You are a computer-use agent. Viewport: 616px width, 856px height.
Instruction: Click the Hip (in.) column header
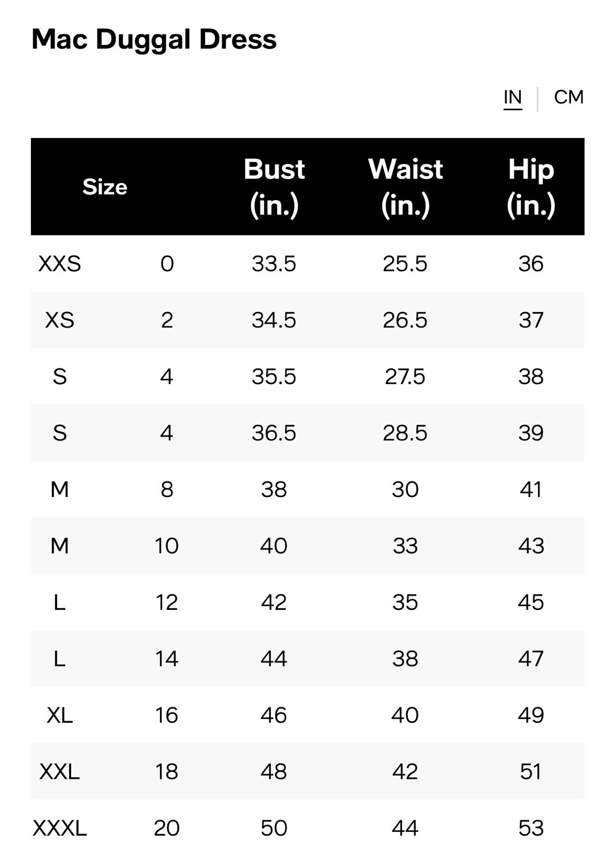tap(531, 187)
